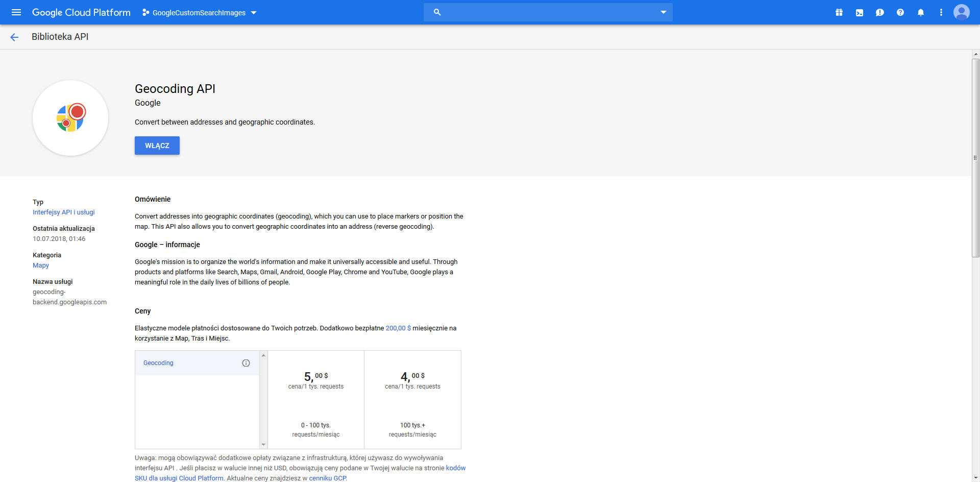Viewport: 980px width, 482px height.
Task: Click the Google Cloud Platform logo text
Action: tap(81, 12)
